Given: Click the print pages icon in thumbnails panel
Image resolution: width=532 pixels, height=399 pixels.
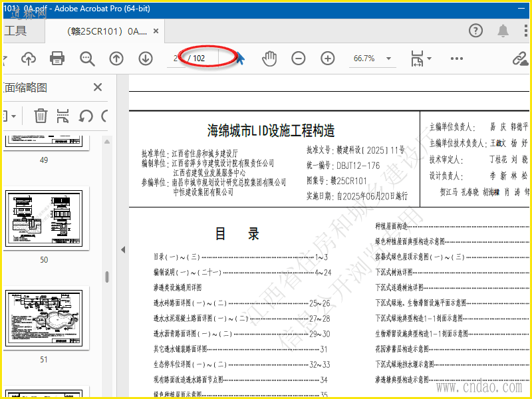Looking at the screenshot, I should tap(63, 116).
